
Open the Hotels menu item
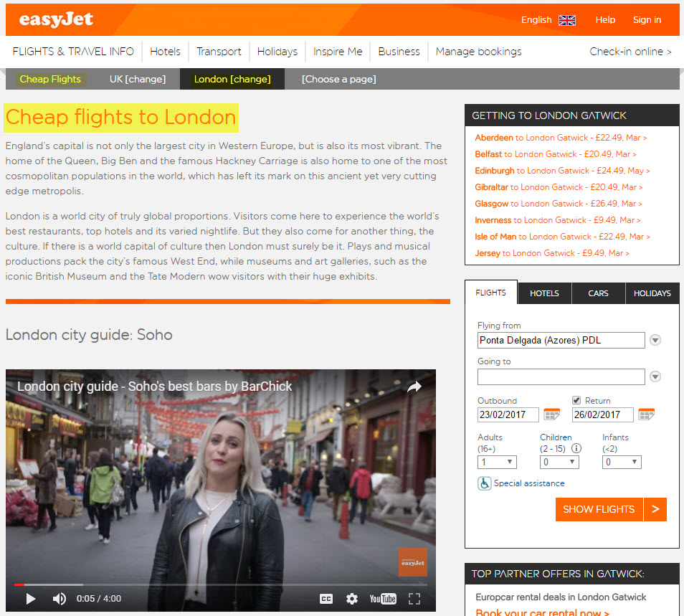pos(165,52)
